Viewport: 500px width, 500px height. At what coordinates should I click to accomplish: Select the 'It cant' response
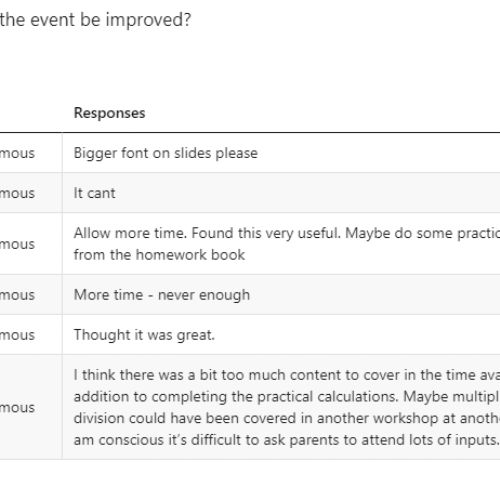coord(94,193)
